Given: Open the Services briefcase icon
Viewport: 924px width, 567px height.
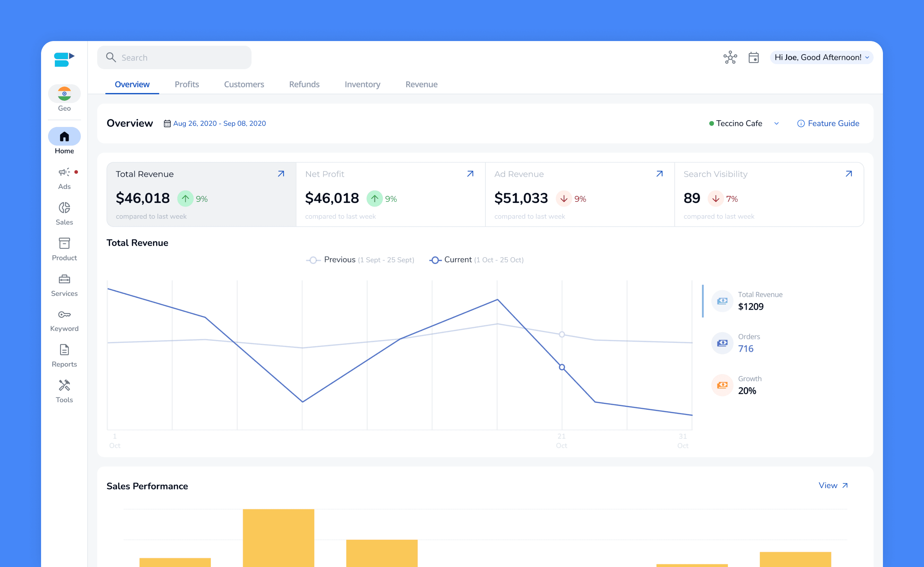Looking at the screenshot, I should (x=64, y=279).
